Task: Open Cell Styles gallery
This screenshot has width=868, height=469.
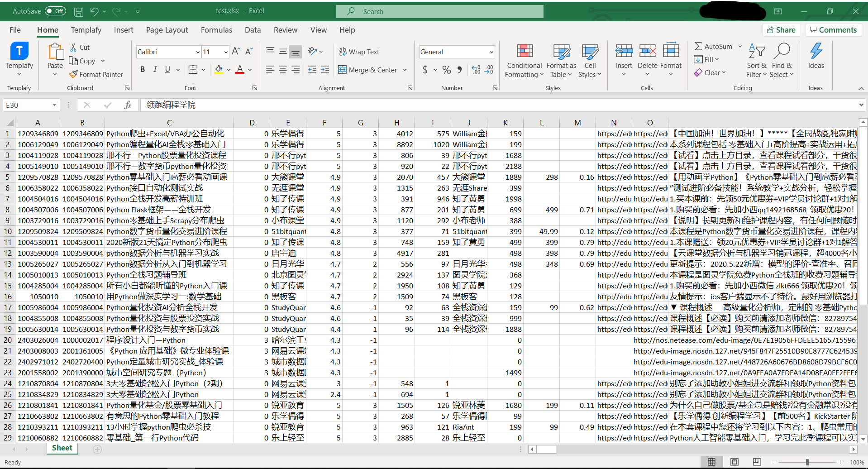Action: (590, 61)
